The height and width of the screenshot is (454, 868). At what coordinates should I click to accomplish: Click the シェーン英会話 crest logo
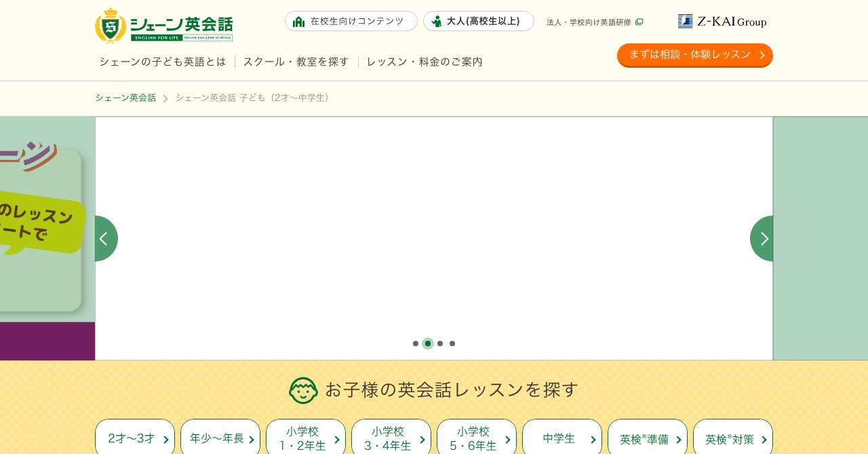point(164,26)
